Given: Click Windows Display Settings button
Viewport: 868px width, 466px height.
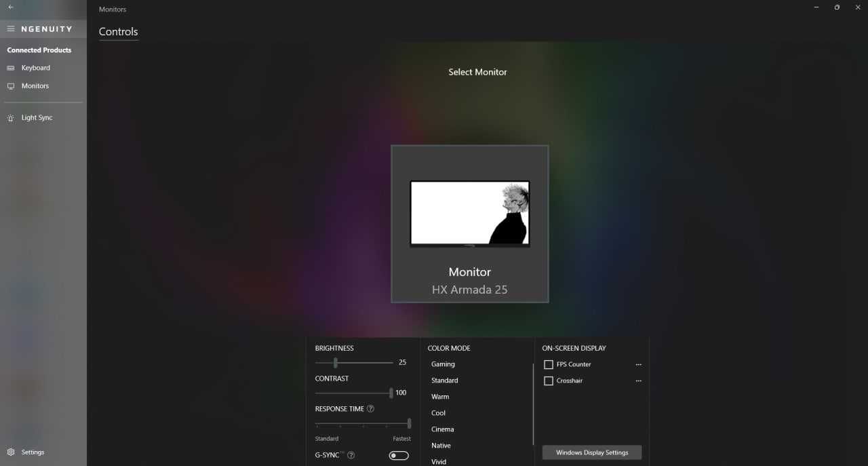Looking at the screenshot, I should tap(592, 452).
